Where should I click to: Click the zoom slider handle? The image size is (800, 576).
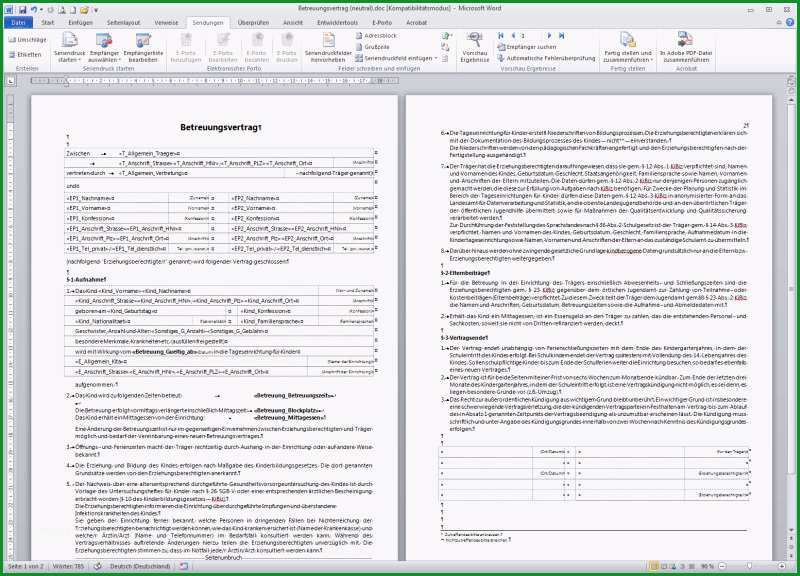(749, 566)
